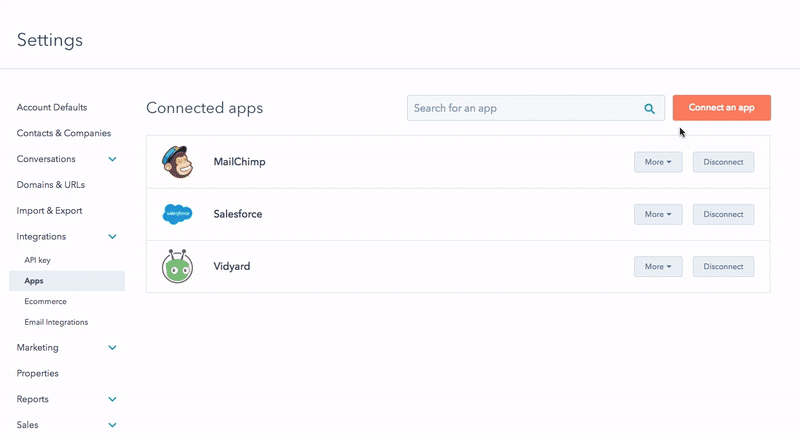Open the More dropdown for Salesforce
Viewport: 800px width, 439px height.
pos(658,214)
